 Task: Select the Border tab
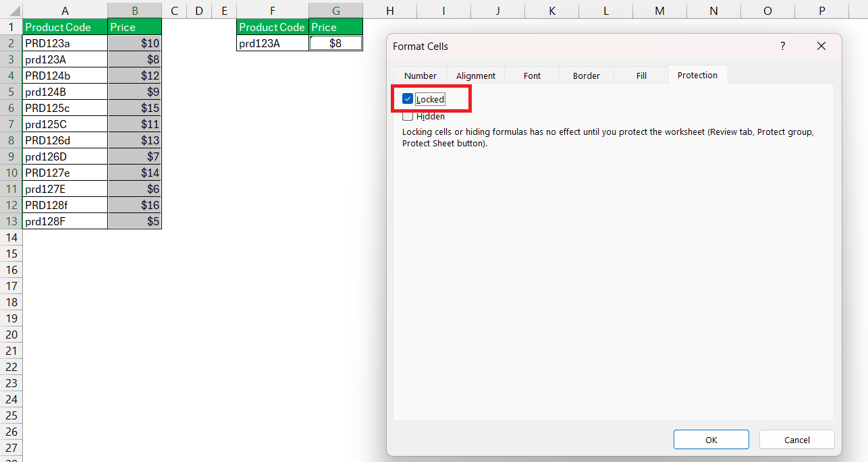(x=587, y=76)
